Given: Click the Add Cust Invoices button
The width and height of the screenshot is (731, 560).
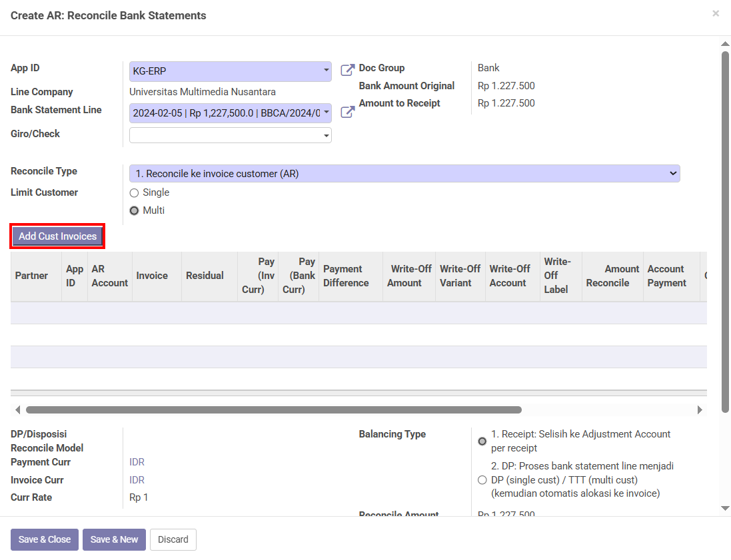Looking at the screenshot, I should [x=57, y=236].
